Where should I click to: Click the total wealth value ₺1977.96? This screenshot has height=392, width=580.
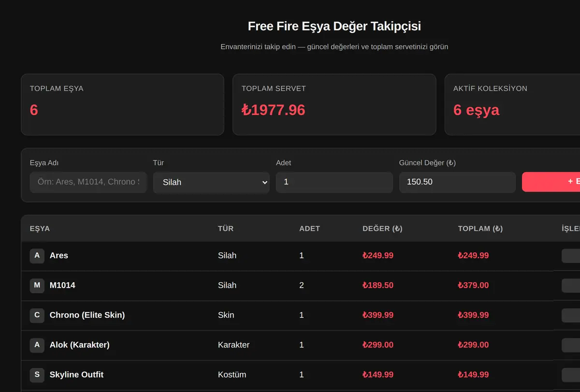274,110
